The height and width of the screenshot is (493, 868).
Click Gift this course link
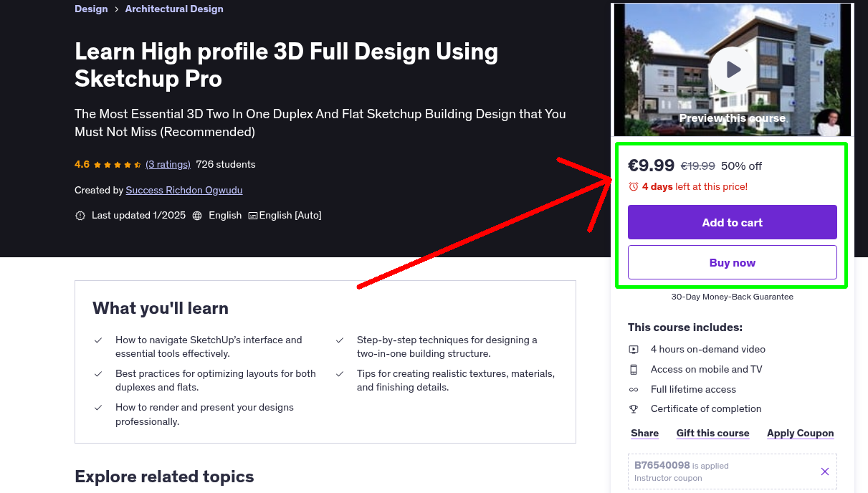712,433
